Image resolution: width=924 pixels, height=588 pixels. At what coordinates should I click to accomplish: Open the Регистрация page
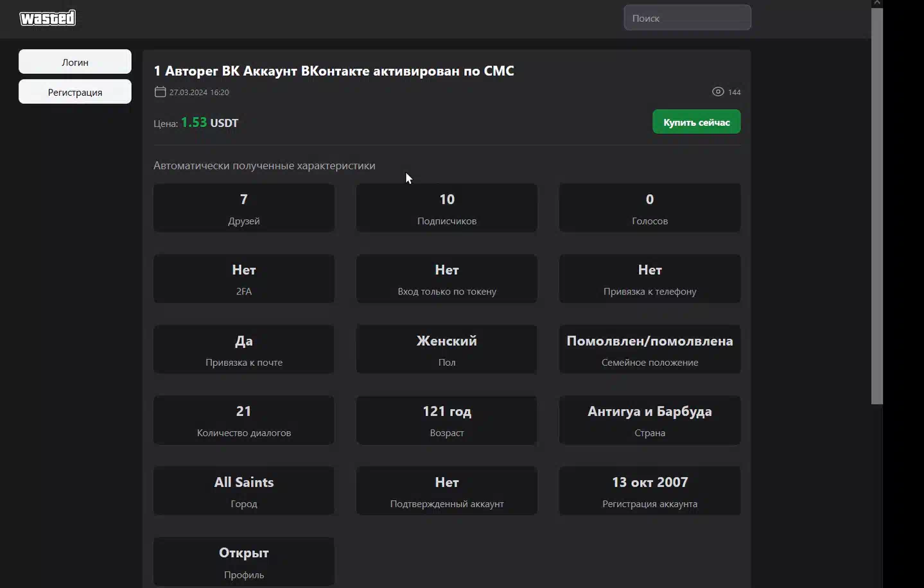[75, 92]
